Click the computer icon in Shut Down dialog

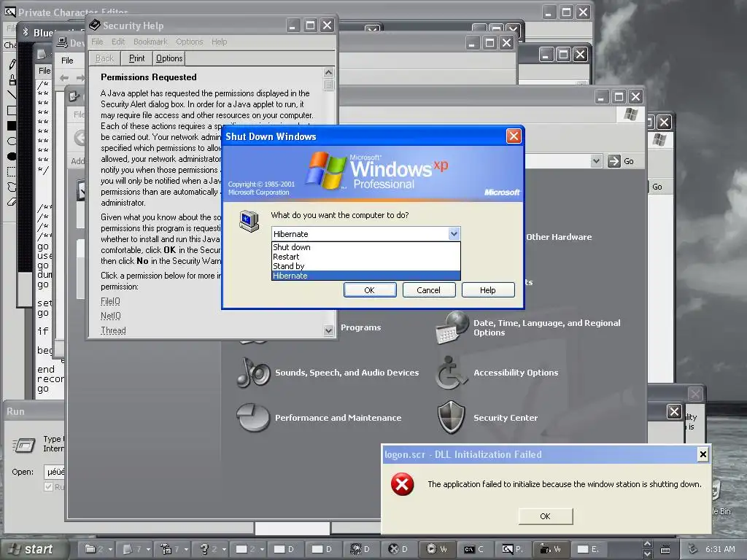[249, 221]
